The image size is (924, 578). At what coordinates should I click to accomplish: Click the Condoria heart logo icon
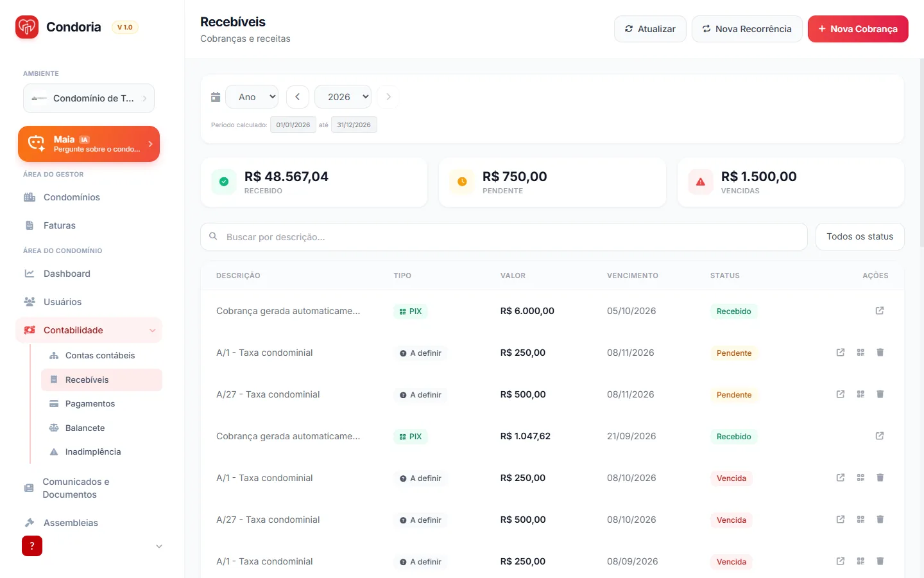pos(27,27)
